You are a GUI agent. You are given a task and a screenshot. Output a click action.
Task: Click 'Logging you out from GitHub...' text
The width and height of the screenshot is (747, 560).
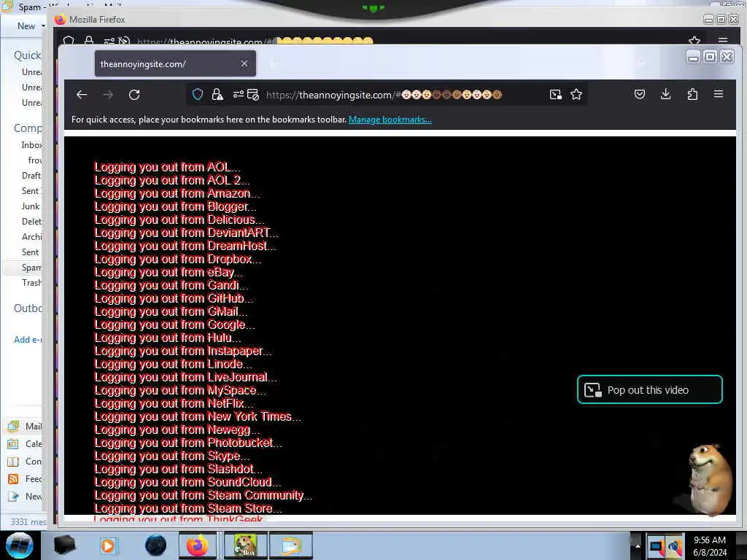coord(174,298)
